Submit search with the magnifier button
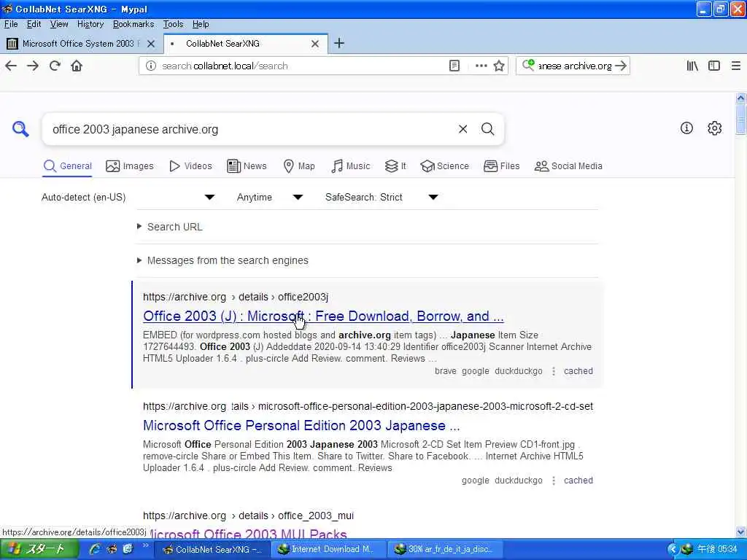The height and width of the screenshot is (560, 747). point(487,129)
